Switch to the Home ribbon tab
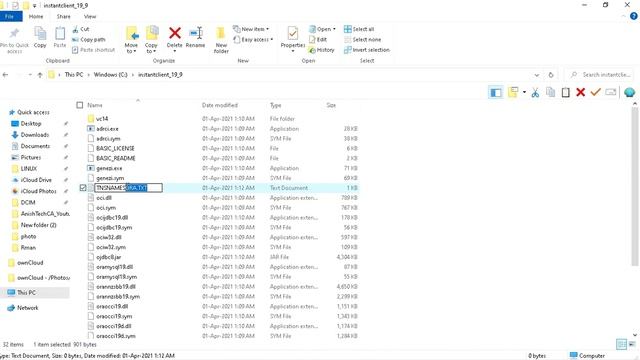The width and height of the screenshot is (640, 360). [x=36, y=16]
